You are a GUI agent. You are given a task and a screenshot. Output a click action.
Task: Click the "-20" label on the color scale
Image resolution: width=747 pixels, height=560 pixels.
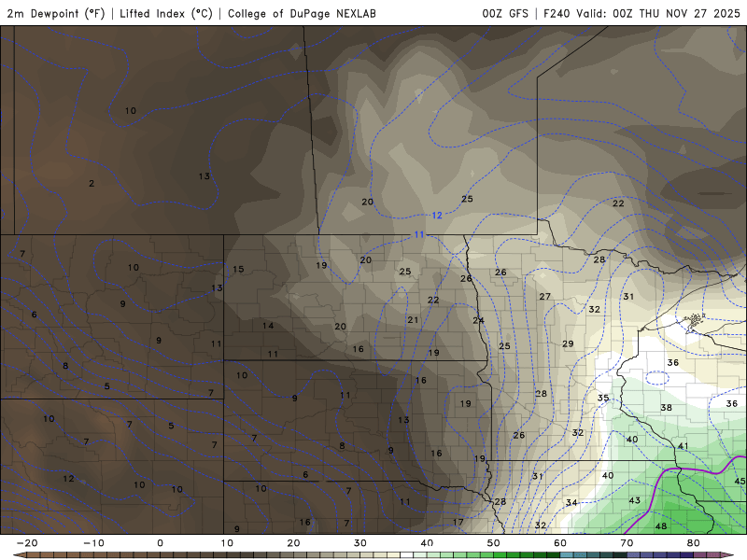(27, 543)
